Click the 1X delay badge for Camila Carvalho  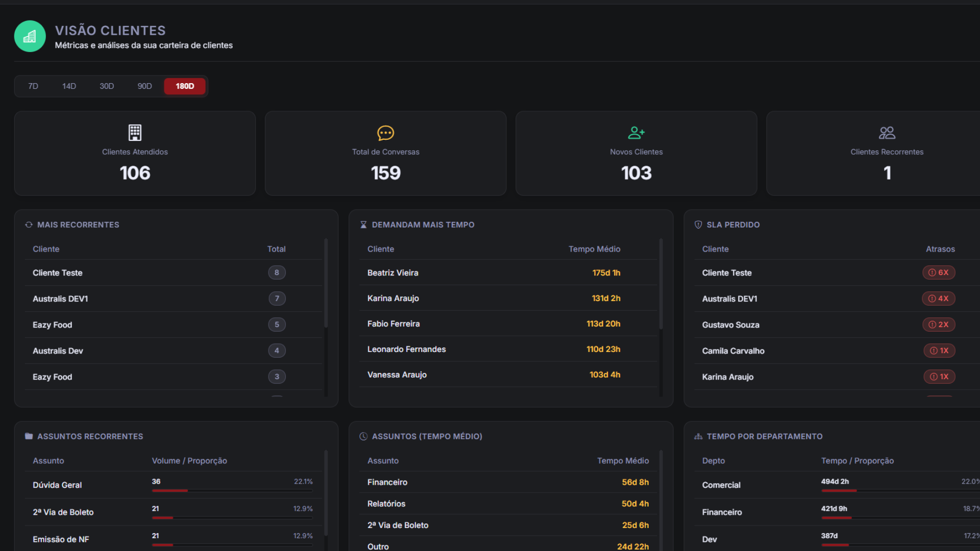[939, 350]
